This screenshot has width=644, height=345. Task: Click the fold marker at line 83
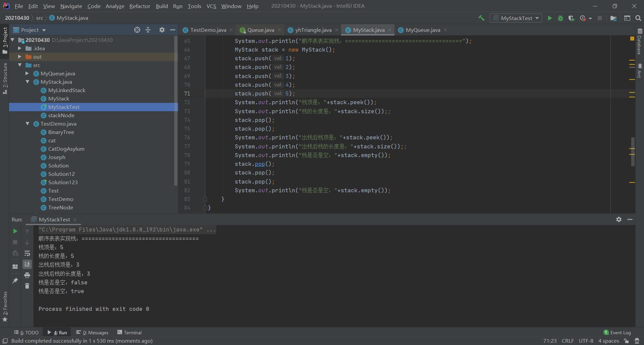coord(205,199)
